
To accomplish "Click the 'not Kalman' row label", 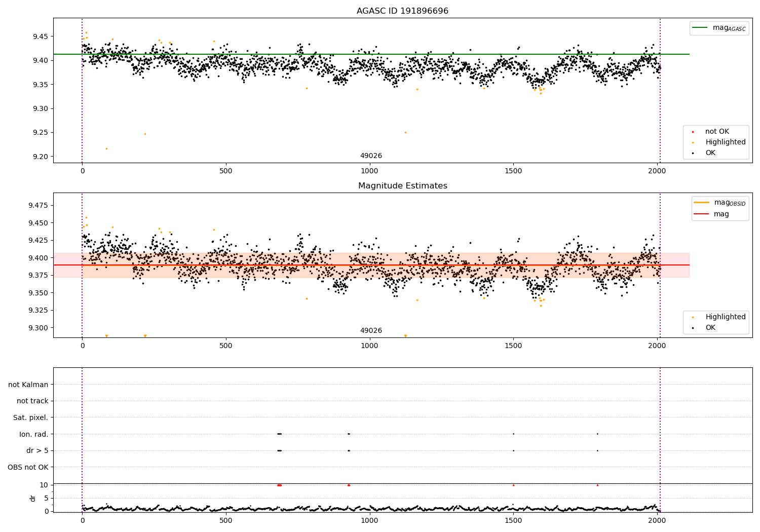I will [x=28, y=385].
